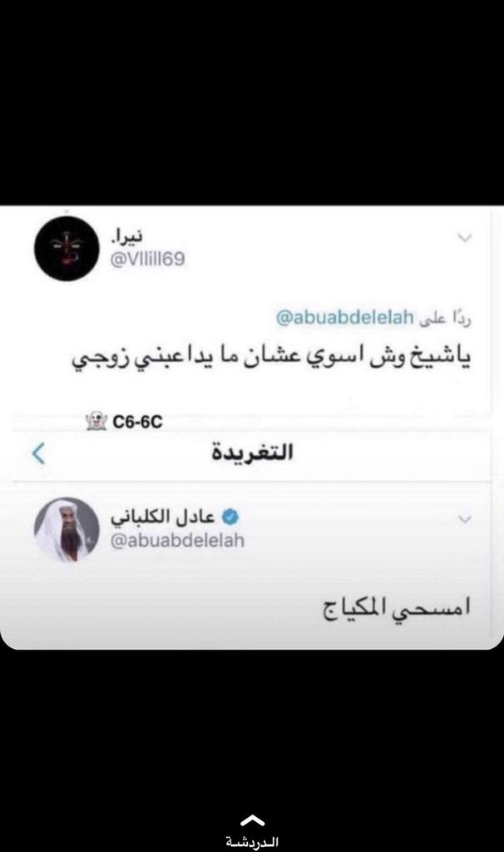The height and width of the screenshot is (852, 504).
Task: Open the @abuabdelelah mention in the reply
Action: click(345, 317)
